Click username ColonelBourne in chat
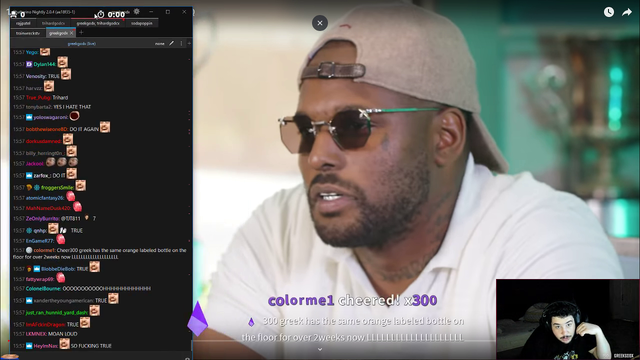Screen dimensions: 640x360 pyautogui.click(x=43, y=289)
